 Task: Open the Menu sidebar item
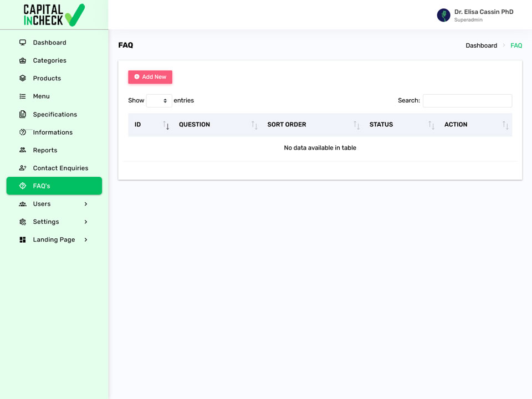(x=54, y=96)
